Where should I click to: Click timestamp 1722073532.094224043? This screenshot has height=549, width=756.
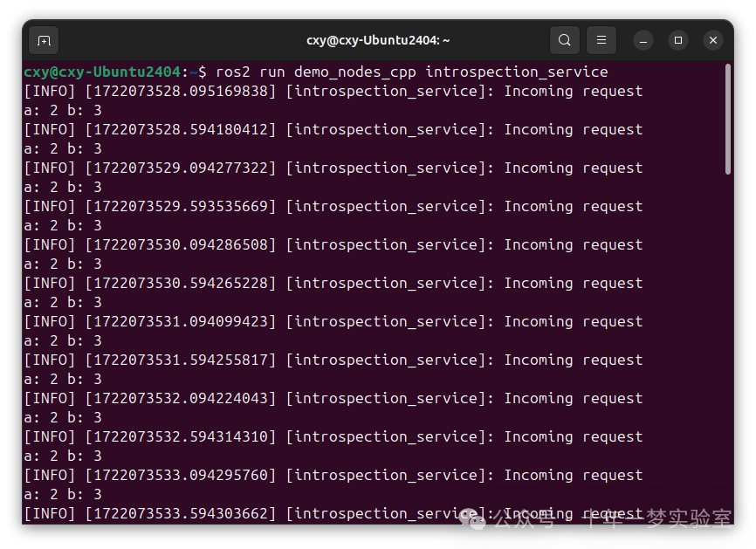pos(181,399)
